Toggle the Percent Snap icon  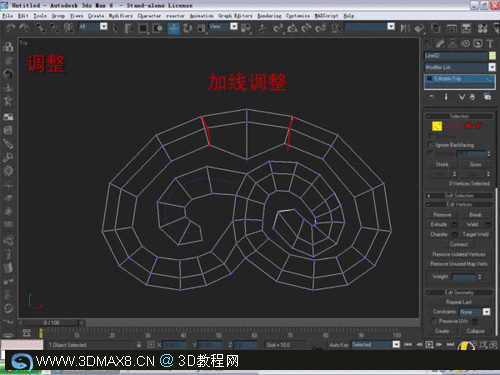pos(306,28)
